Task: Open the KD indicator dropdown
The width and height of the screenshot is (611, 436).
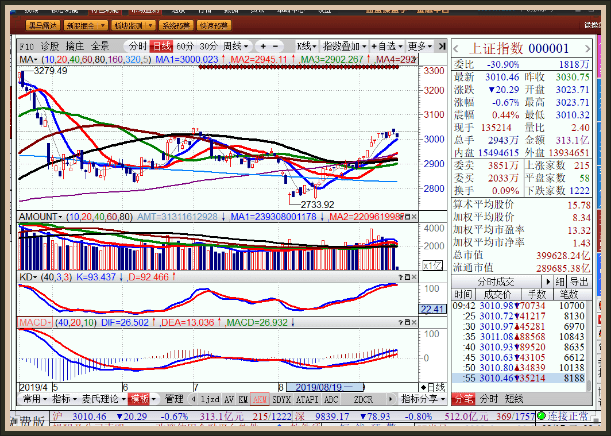Action: tap(28, 277)
